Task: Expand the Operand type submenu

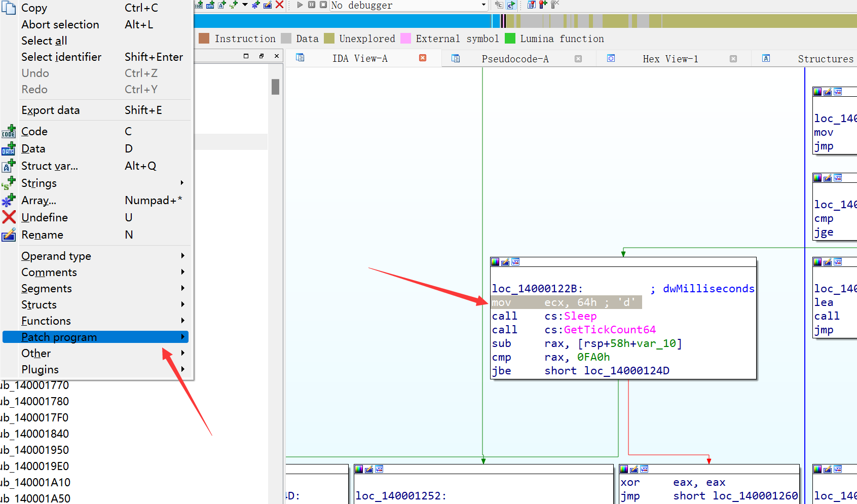Action: (x=96, y=256)
